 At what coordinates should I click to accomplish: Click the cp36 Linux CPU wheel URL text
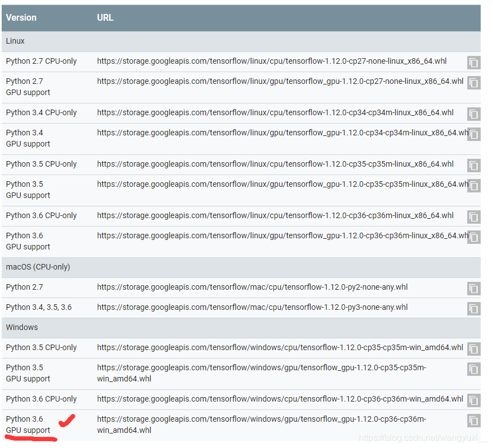click(275, 215)
